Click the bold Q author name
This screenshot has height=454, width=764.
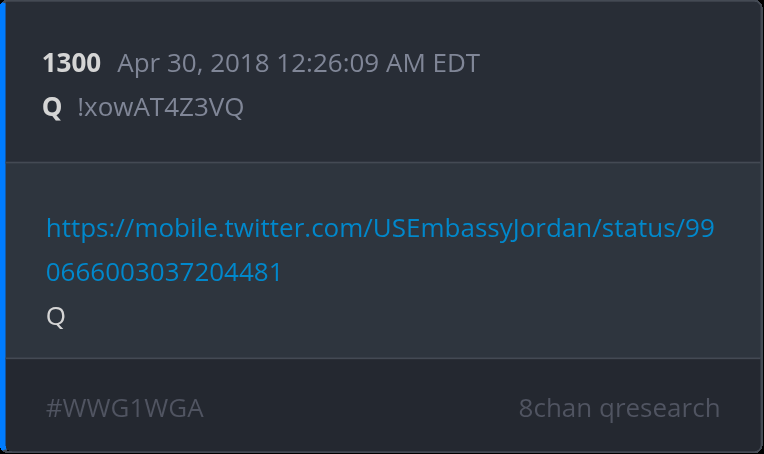click(52, 108)
